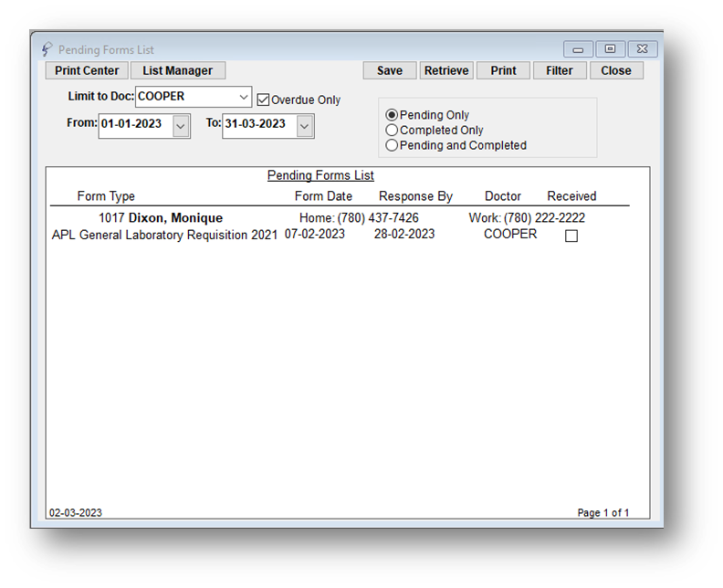
Task: Click the Pending Forms List report title
Action: [x=321, y=175]
